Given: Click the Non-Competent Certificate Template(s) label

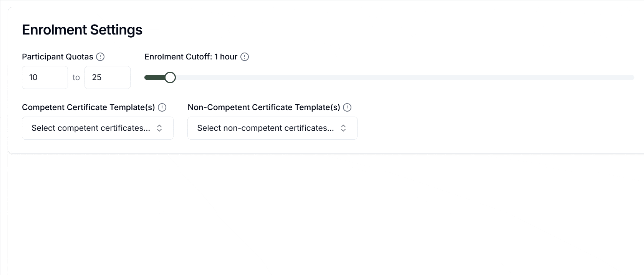Looking at the screenshot, I should 264,107.
